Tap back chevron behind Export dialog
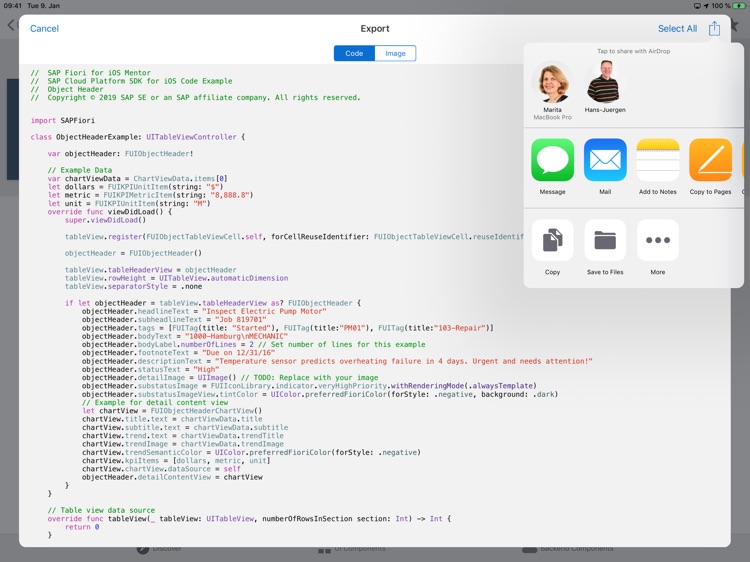The width and height of the screenshot is (750, 562). pos(11,25)
